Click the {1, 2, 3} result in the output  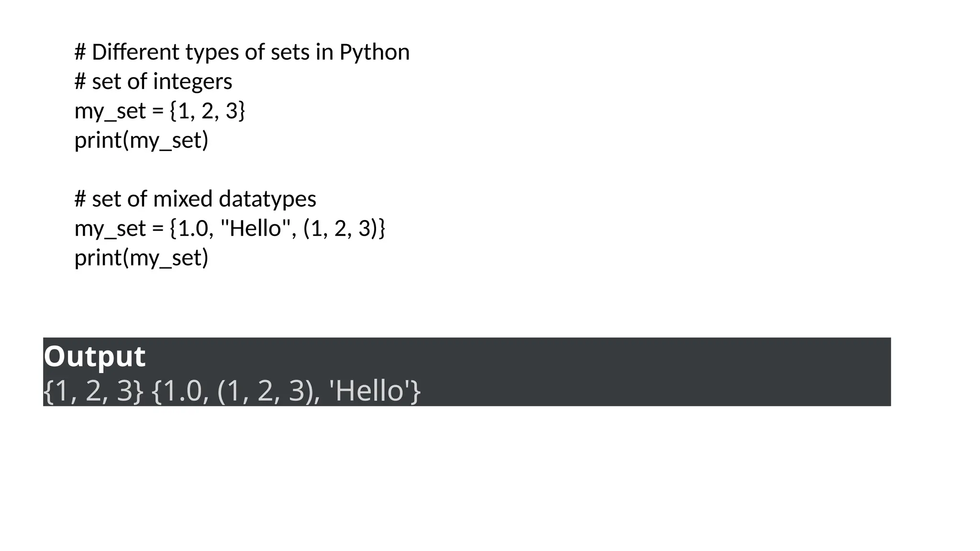[93, 391]
